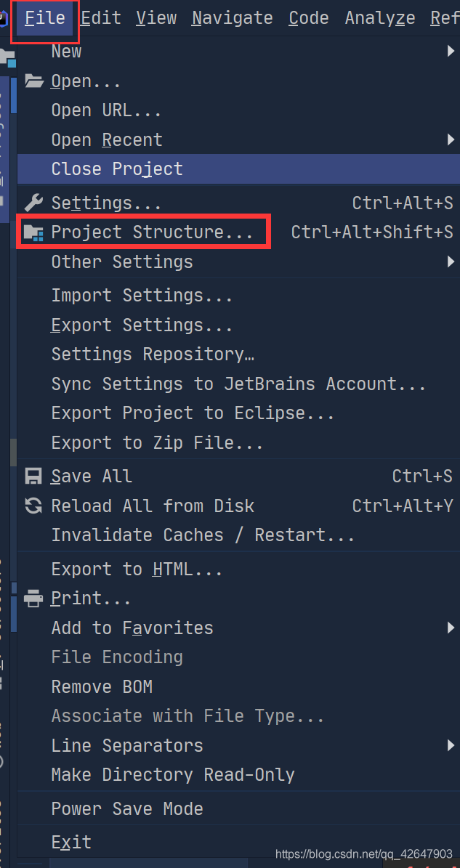This screenshot has height=868, width=460.
Task: Choose Sync Settings to JetBrains Account
Action: 238,384
